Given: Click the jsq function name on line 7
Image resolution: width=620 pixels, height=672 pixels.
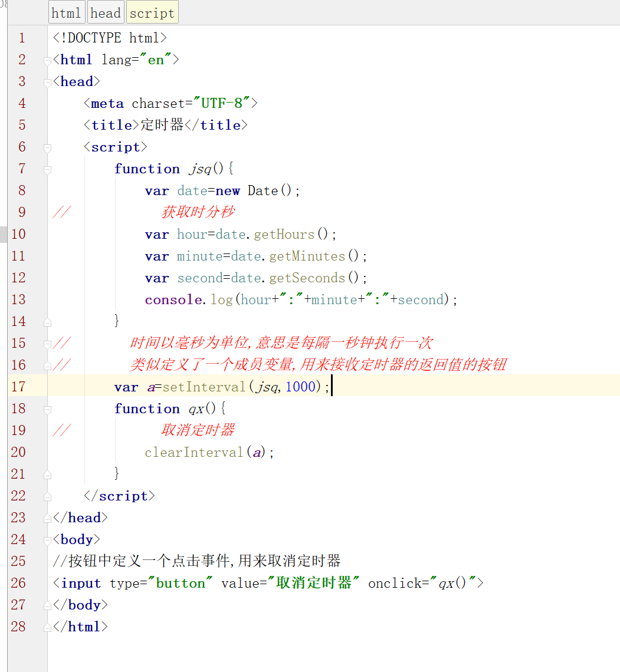Looking at the screenshot, I should 200,169.
